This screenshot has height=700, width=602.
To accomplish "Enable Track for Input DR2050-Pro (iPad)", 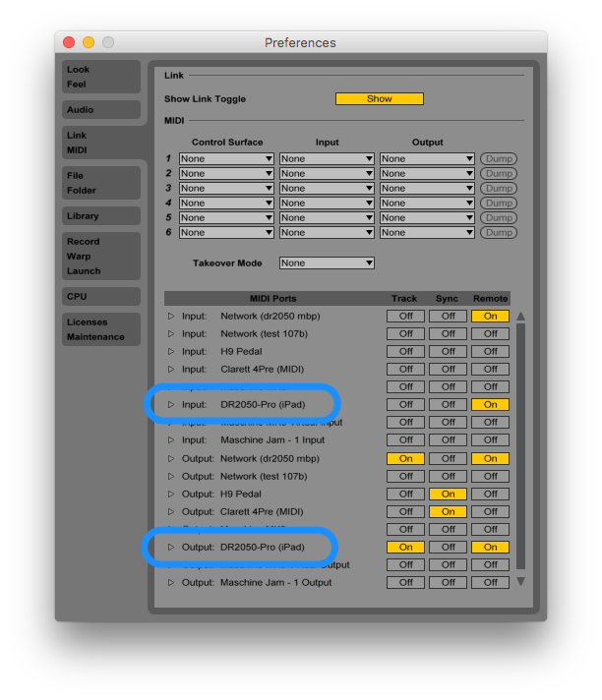I will (405, 405).
